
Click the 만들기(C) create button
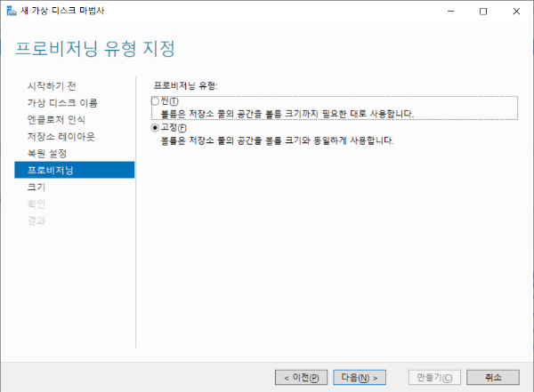coord(434,378)
